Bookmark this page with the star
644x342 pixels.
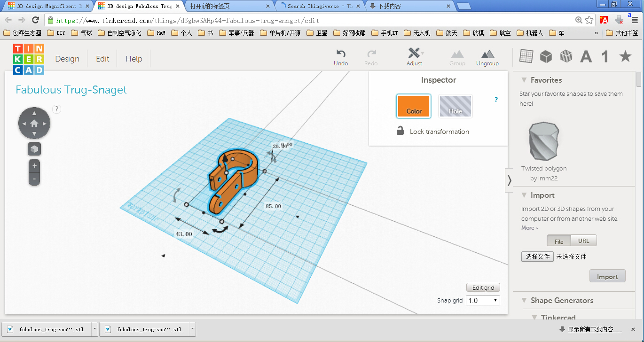pos(589,20)
